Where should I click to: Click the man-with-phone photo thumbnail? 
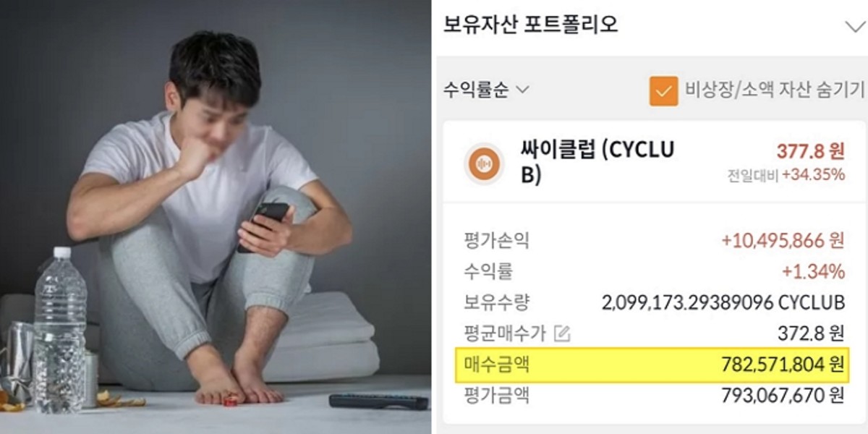pyautogui.click(x=216, y=217)
